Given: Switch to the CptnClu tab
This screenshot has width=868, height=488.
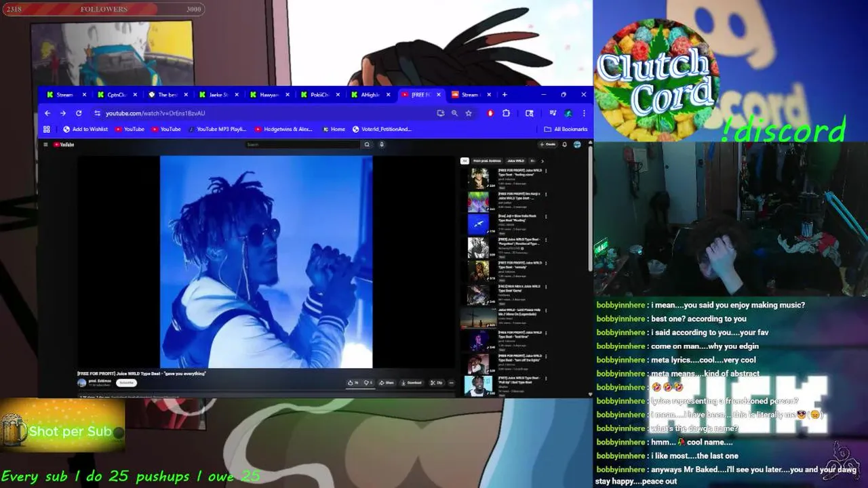Looking at the screenshot, I should click(115, 95).
